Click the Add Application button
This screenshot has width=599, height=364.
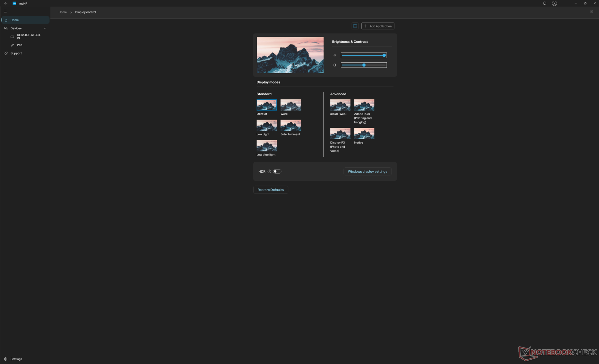click(x=377, y=26)
